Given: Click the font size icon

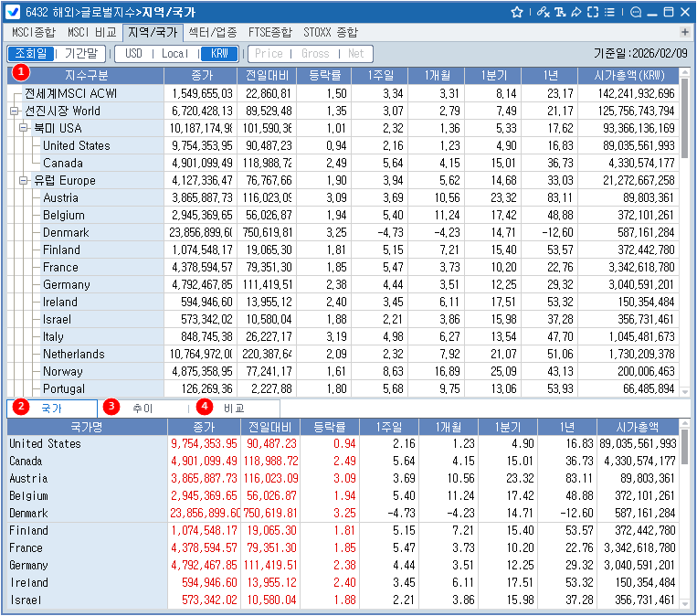Looking at the screenshot, I should [559, 12].
